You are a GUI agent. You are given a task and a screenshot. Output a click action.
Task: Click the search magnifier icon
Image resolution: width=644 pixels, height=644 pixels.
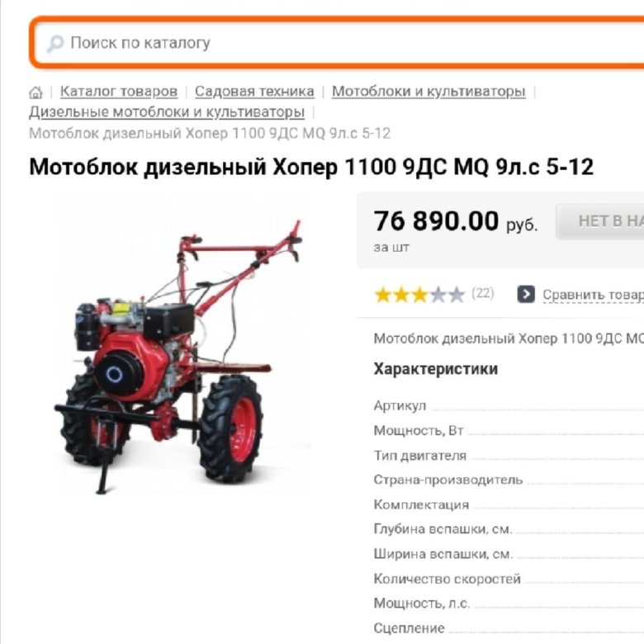click(x=55, y=44)
